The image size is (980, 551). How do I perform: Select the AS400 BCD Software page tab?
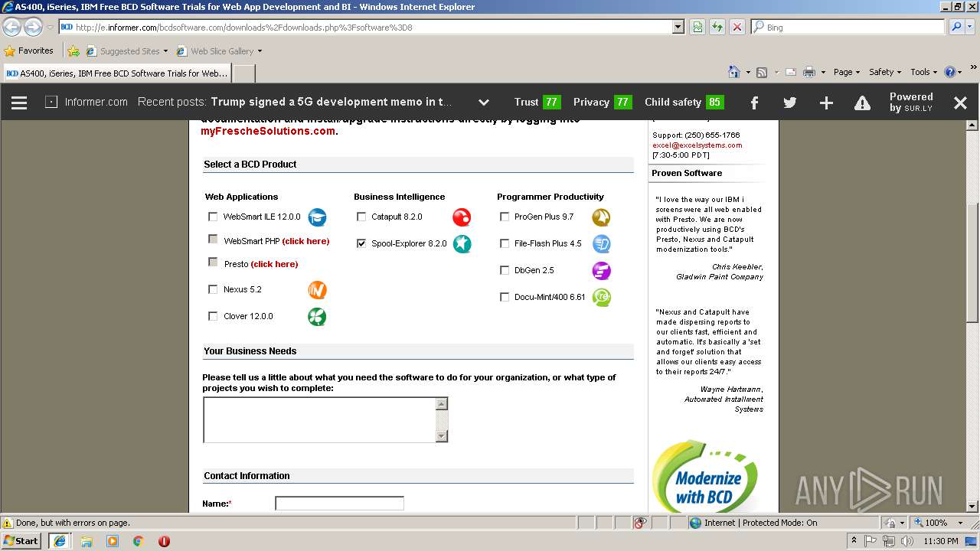pyautogui.click(x=116, y=73)
